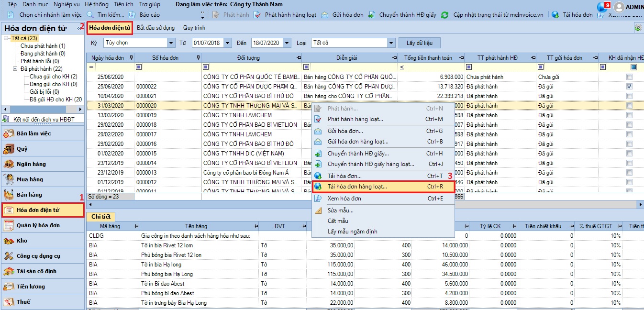Select Xem hóa đơn in context menu

click(383, 199)
